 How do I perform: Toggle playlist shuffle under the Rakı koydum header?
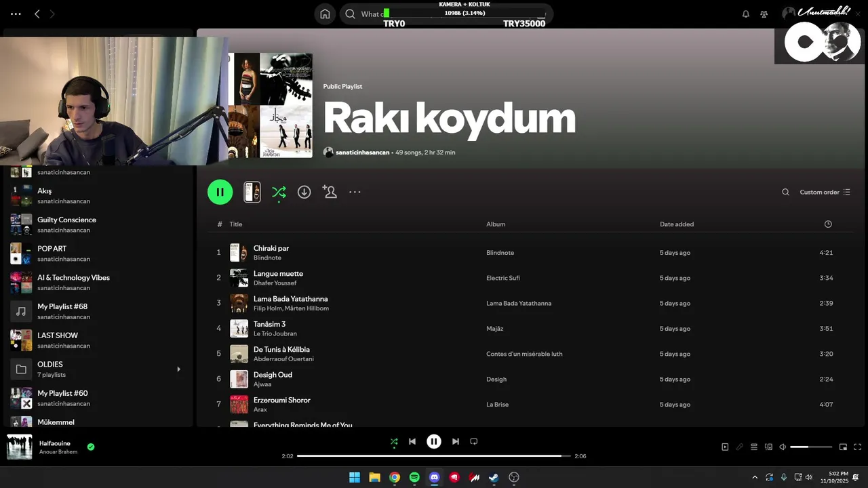[x=279, y=192]
